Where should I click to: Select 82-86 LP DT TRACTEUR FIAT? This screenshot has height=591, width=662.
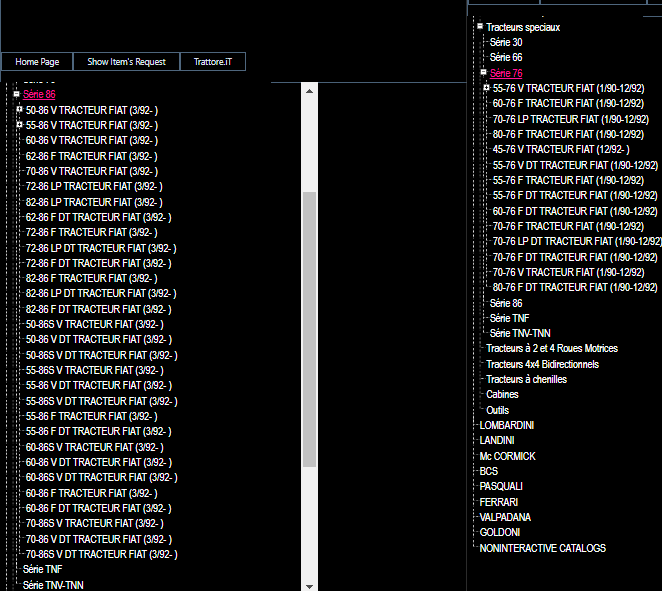101,293
